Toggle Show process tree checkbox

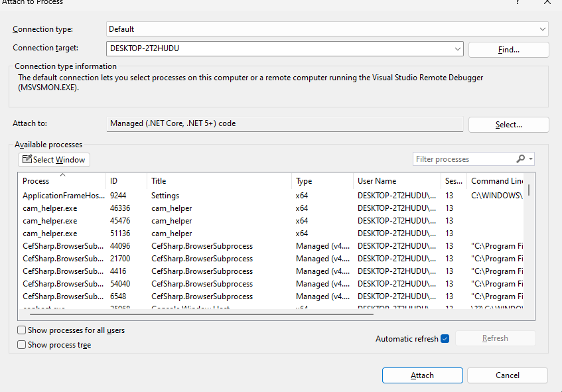(x=22, y=345)
